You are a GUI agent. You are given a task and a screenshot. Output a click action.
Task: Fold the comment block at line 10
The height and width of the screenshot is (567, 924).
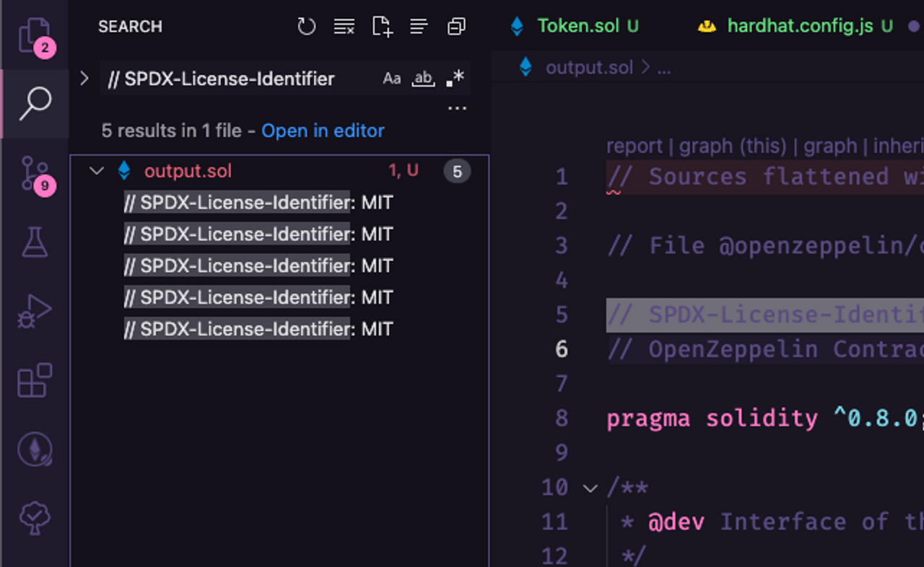point(590,488)
